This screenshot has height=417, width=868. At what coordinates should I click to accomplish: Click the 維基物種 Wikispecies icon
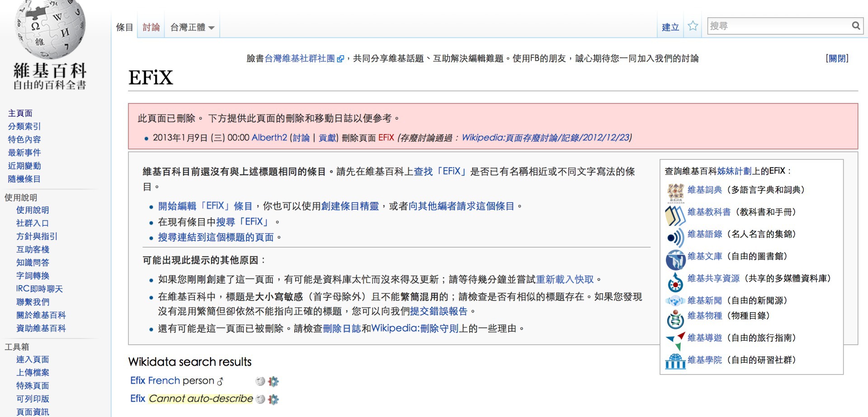[675, 319]
